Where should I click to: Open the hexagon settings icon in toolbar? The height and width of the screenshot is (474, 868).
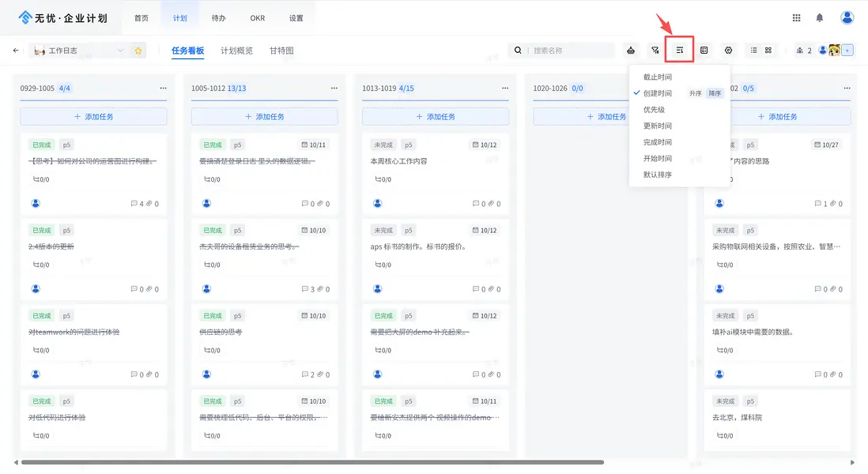[x=728, y=51]
